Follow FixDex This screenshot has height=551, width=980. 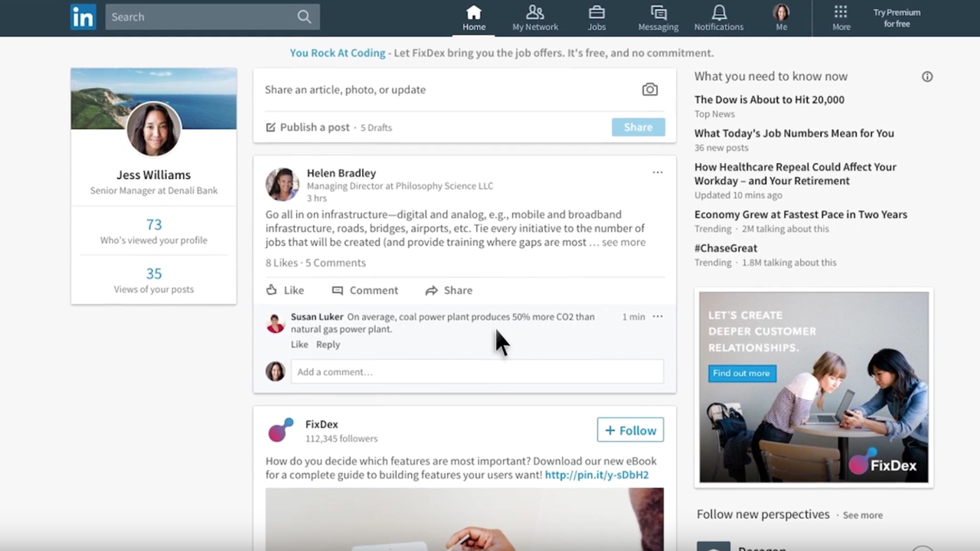[630, 430]
